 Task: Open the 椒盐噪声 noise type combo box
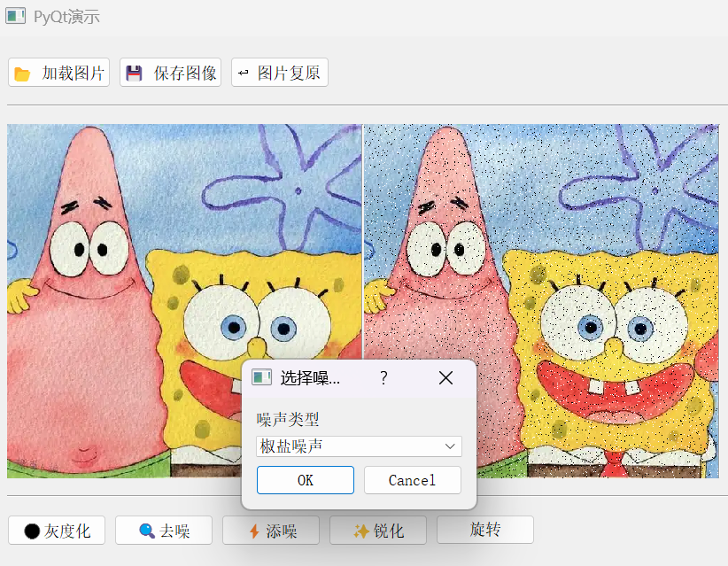[x=359, y=446]
